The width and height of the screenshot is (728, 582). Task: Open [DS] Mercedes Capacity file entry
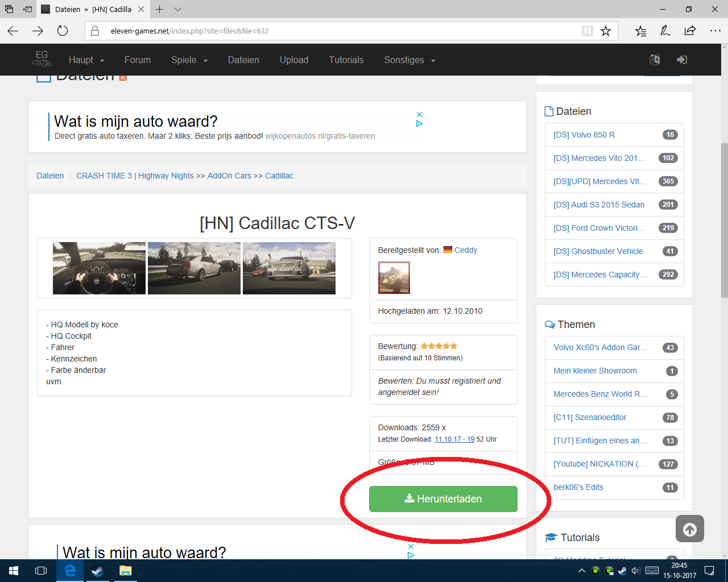pyautogui.click(x=600, y=275)
